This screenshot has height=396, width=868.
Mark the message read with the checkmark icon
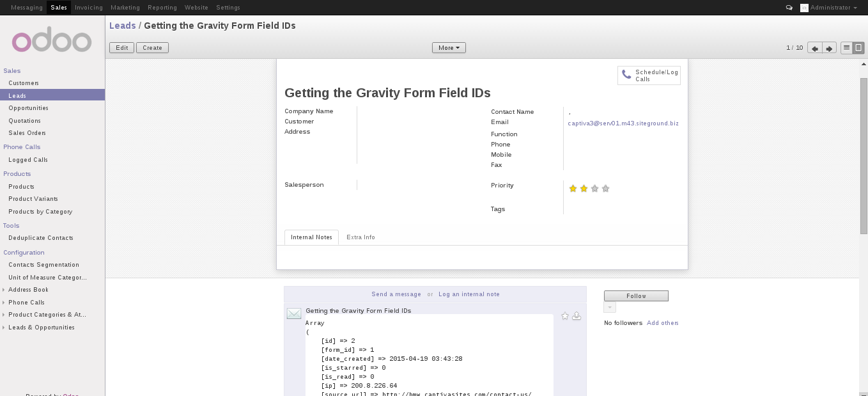coord(576,315)
